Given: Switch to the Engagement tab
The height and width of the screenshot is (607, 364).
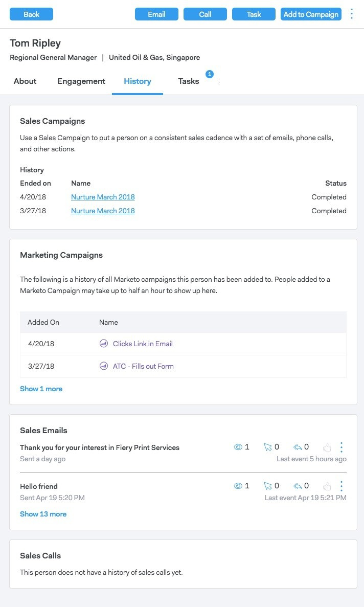Looking at the screenshot, I should (x=81, y=81).
